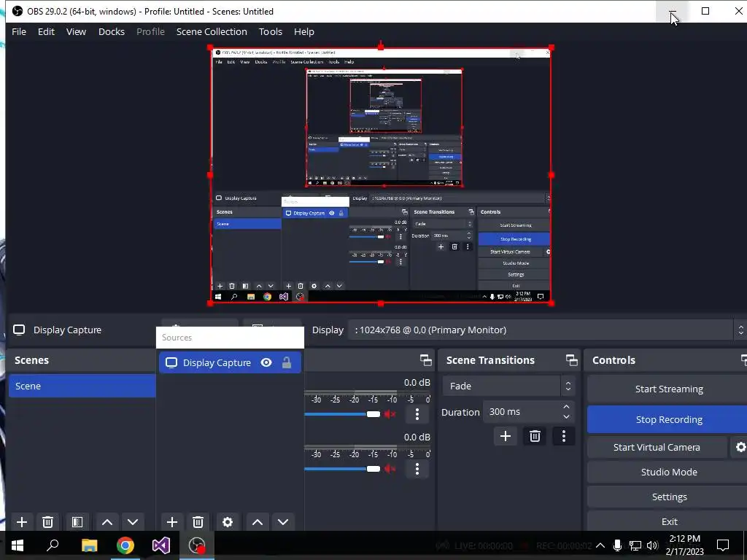747x560 pixels.
Task: Open Display monitor selection dropdown
Action: coord(548,330)
